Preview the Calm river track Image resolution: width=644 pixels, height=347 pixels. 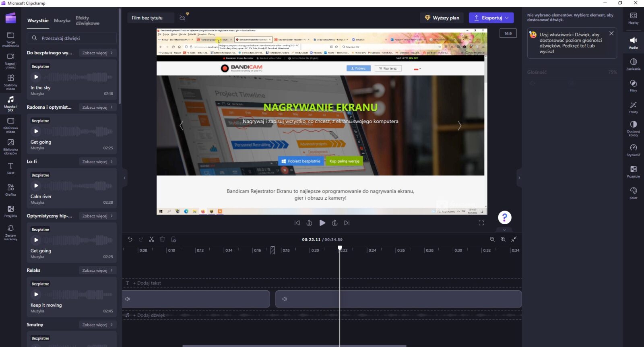click(36, 186)
